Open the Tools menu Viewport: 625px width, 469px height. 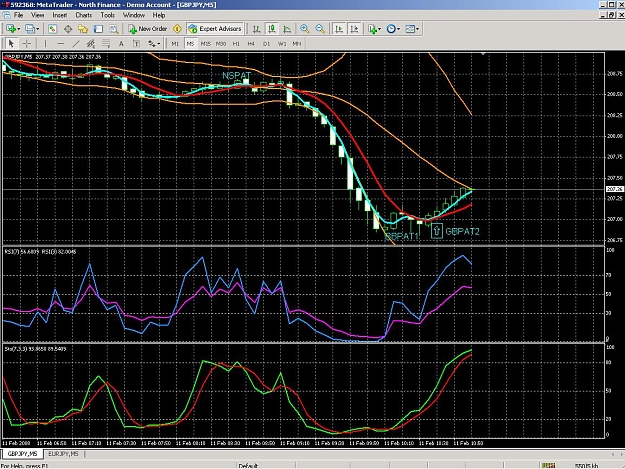(x=108, y=15)
